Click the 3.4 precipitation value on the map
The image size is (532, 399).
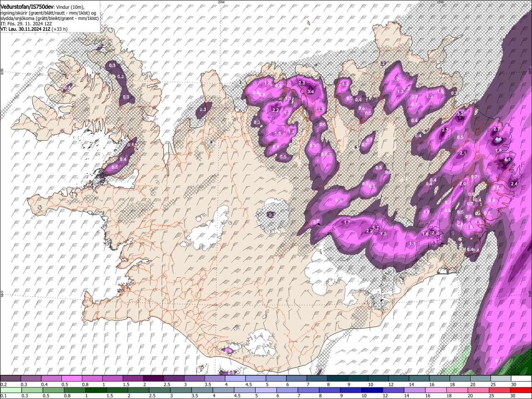pyautogui.click(x=310, y=91)
